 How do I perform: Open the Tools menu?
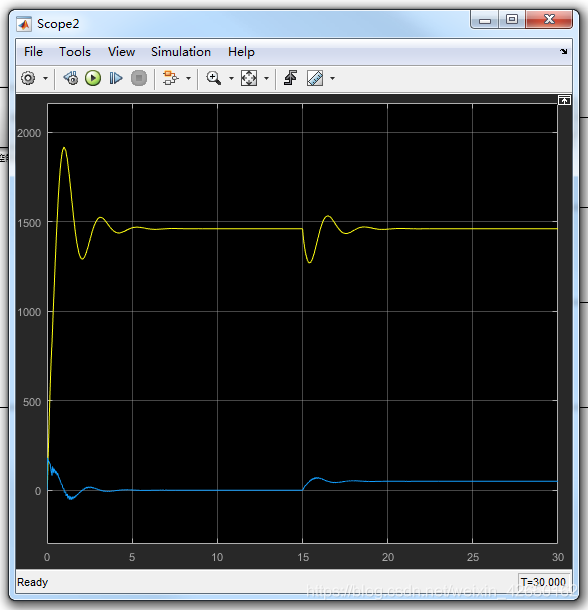click(75, 52)
